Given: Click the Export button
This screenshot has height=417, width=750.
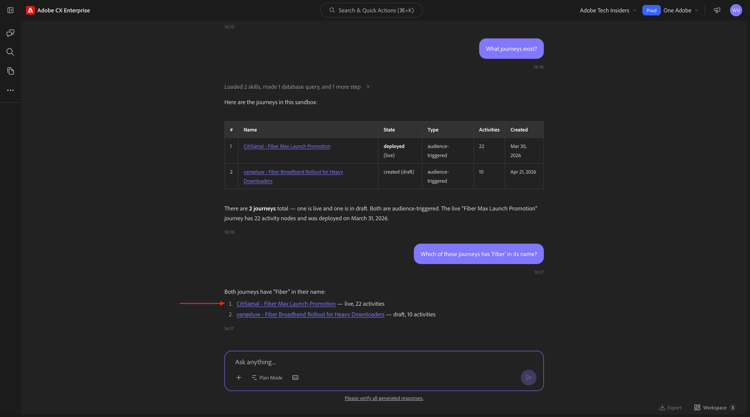Looking at the screenshot, I should point(670,408).
